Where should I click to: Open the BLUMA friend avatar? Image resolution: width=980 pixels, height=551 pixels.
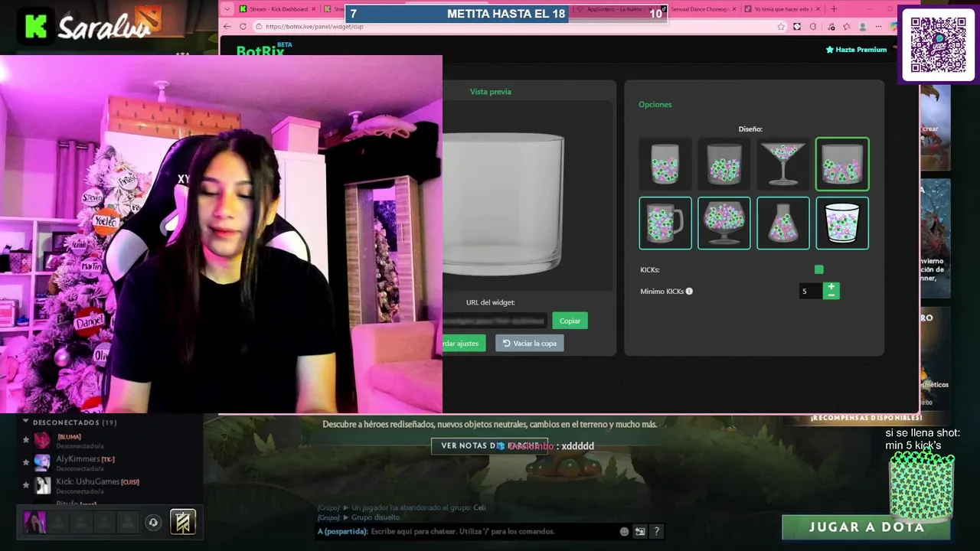click(x=42, y=440)
